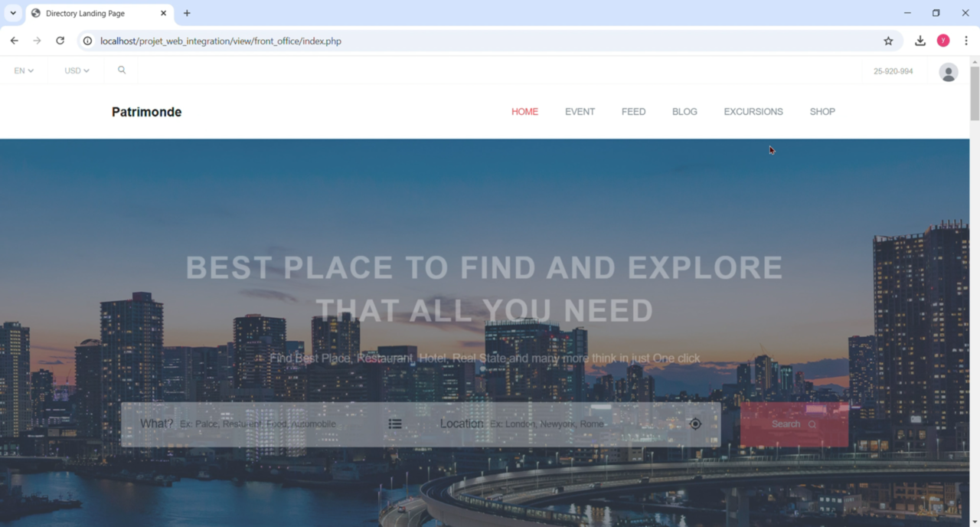This screenshot has width=980, height=527.
Task: Click the search magnifier icon in top bar
Action: coord(122,70)
